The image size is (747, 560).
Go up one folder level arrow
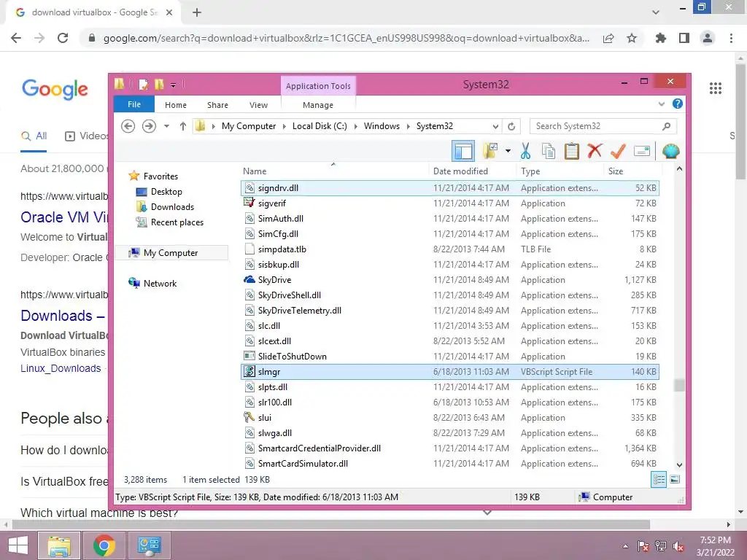183,126
